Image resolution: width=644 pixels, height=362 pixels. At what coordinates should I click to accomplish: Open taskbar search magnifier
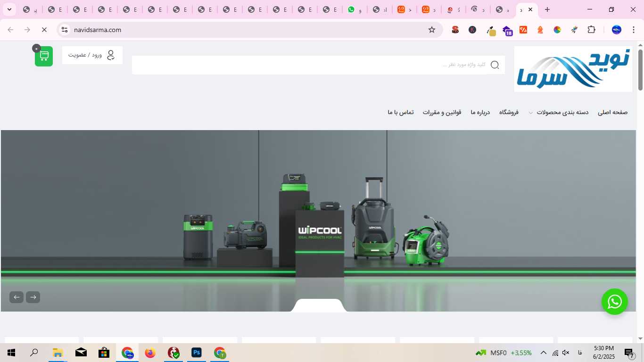click(x=34, y=353)
